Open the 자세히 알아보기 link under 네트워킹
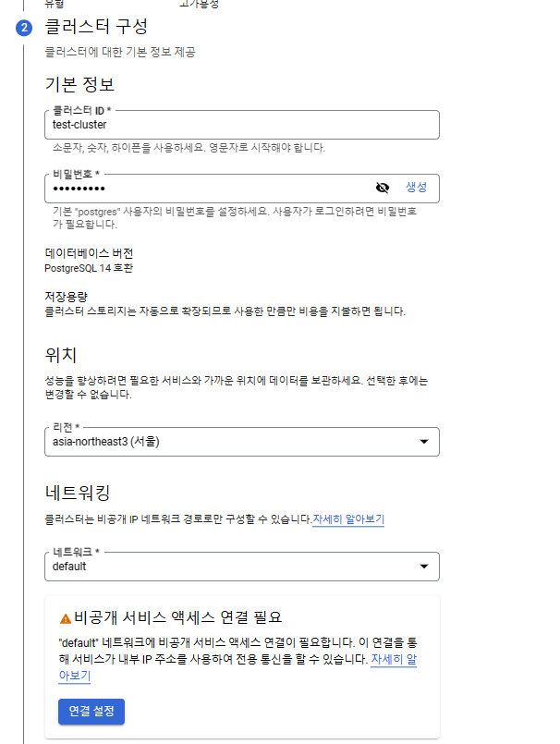The height and width of the screenshot is (744, 560). coord(348,519)
